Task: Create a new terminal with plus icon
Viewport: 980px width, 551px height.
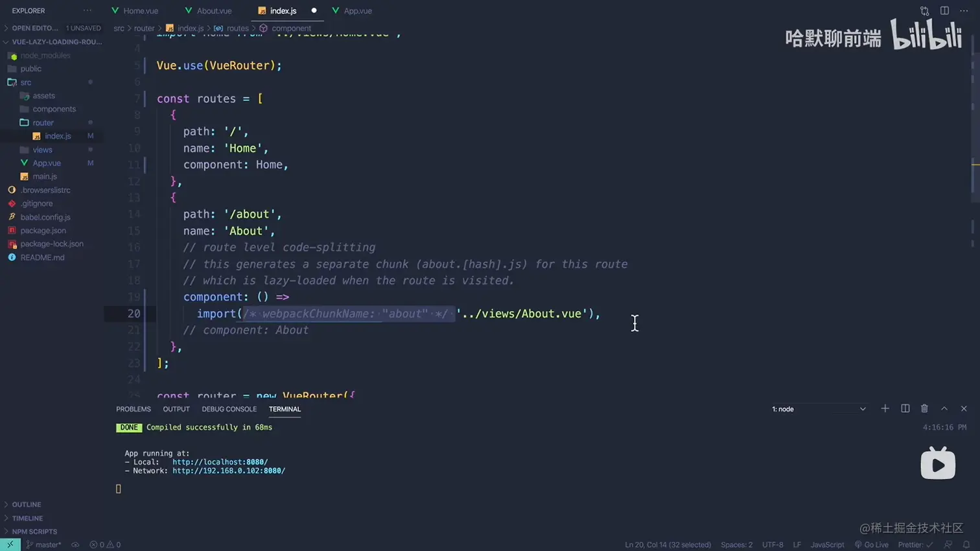Action: pos(885,408)
